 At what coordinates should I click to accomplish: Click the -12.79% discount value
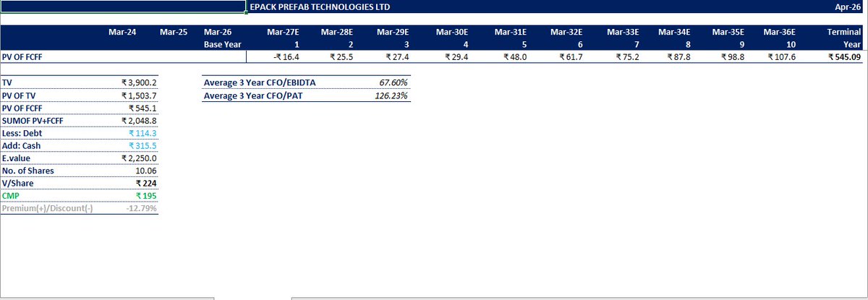(x=140, y=208)
